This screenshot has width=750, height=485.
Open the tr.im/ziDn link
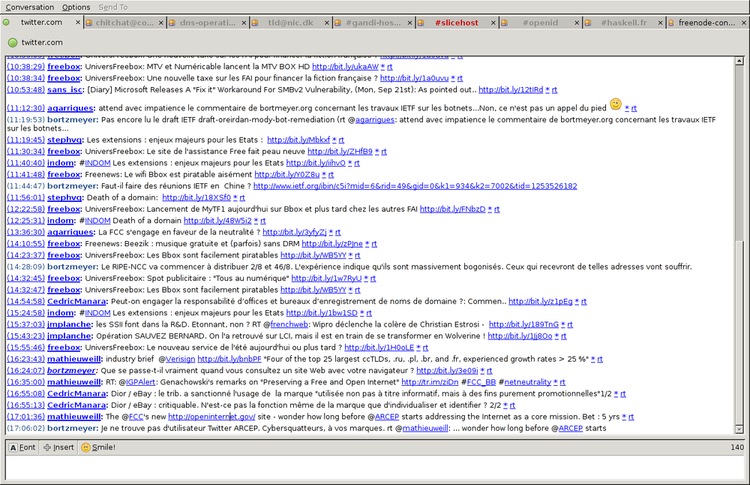[430, 382]
